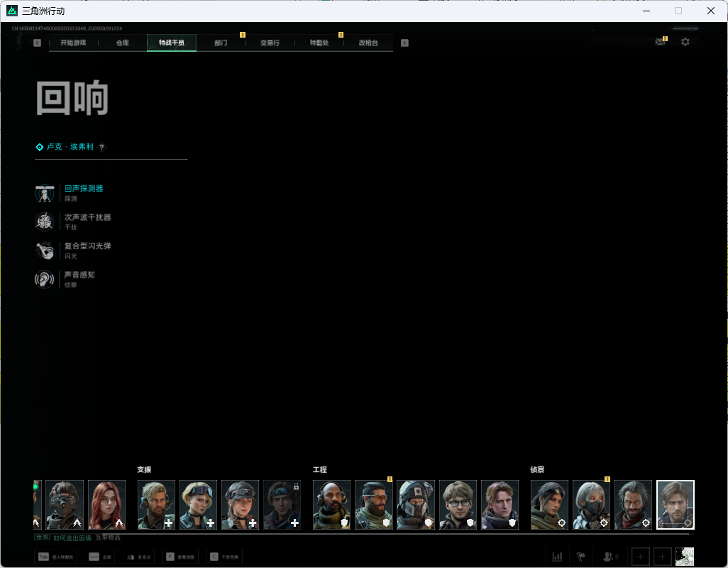Screen dimensions: 728x568
Task: Open the mail envelope icon
Action: [x=660, y=42]
